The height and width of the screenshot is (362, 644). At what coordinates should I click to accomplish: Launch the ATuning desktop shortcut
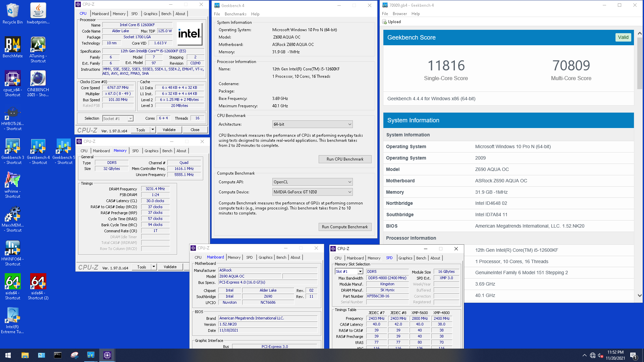pyautogui.click(x=38, y=50)
